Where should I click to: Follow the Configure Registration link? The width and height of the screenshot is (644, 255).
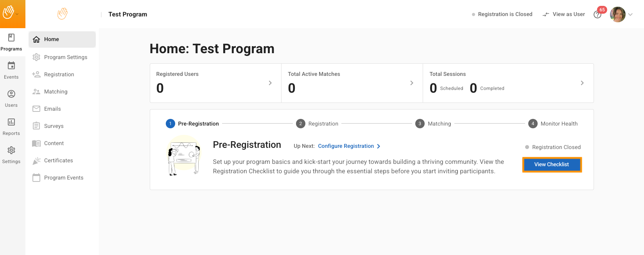(x=346, y=146)
